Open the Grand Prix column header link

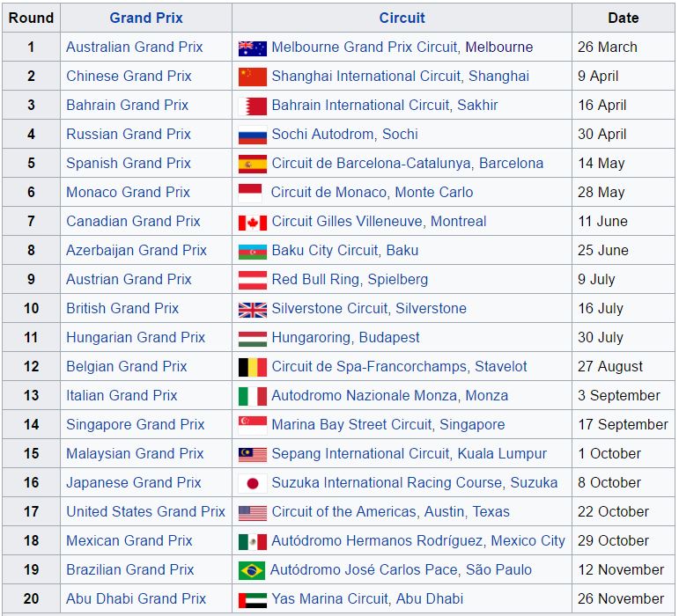tap(146, 18)
